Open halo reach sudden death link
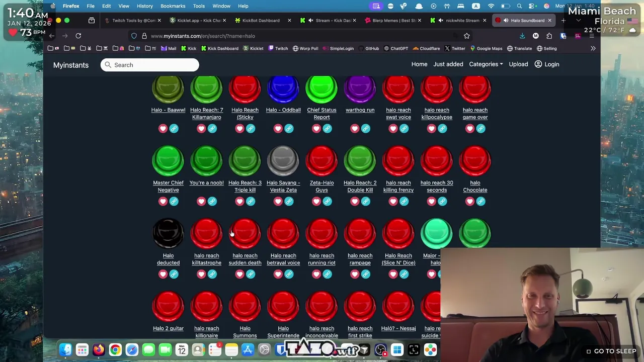644x362 pixels. [x=245, y=259]
